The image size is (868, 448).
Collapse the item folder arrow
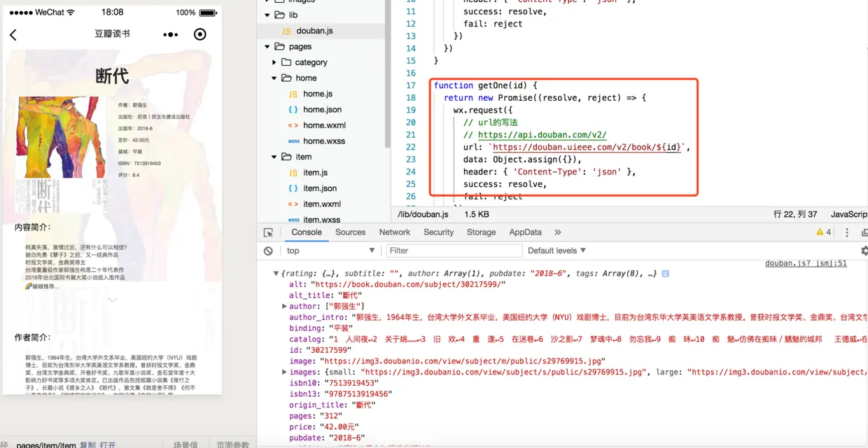tap(274, 157)
